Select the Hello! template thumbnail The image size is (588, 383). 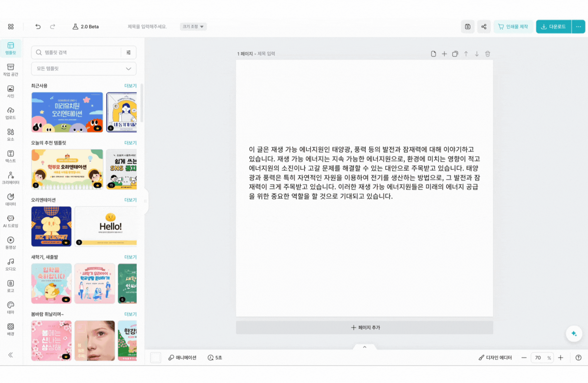tap(106, 226)
